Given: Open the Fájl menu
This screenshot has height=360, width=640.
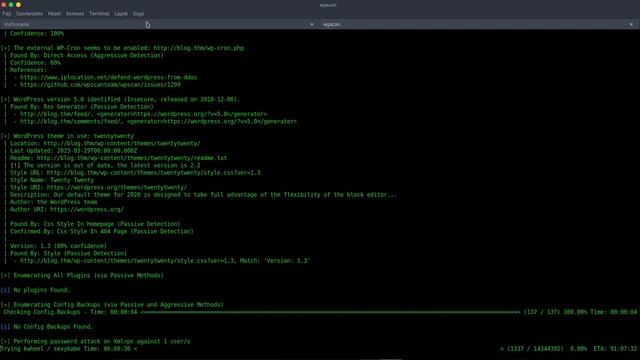Looking at the screenshot, I should click(x=7, y=13).
